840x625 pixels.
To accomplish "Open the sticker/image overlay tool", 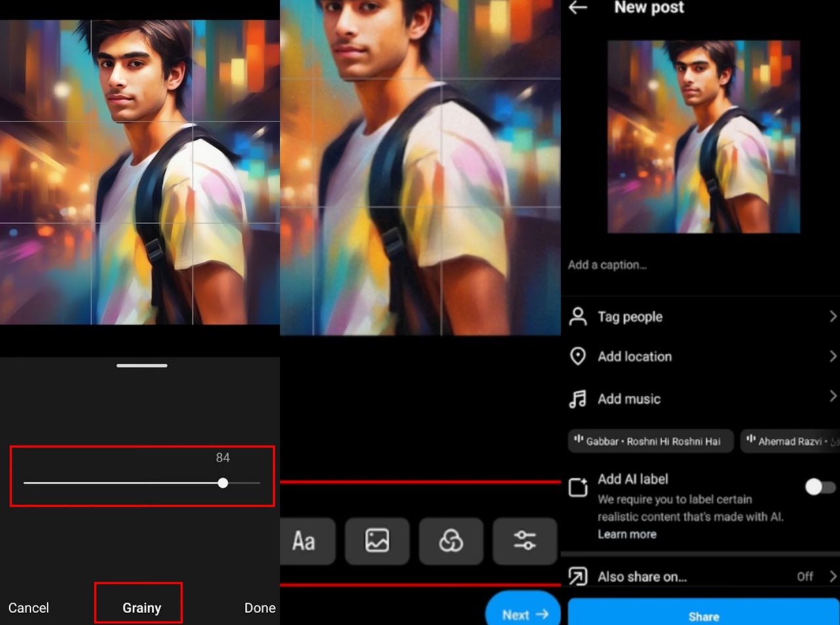I will click(377, 541).
